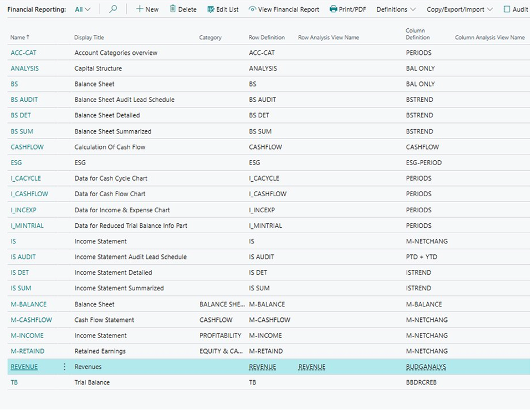Click the 'Retained Earnings' display title cell
The height and width of the screenshot is (410, 532).
[x=100, y=351]
